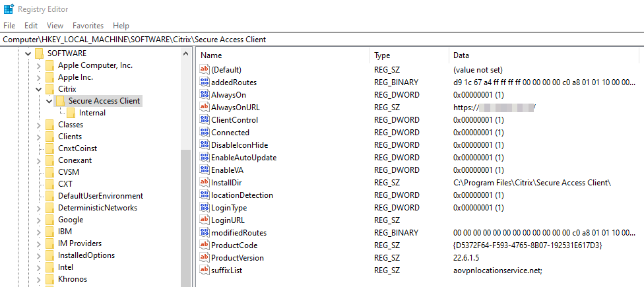Expand the Apple Inc. key
This screenshot has width=644, height=287.
(x=39, y=77)
